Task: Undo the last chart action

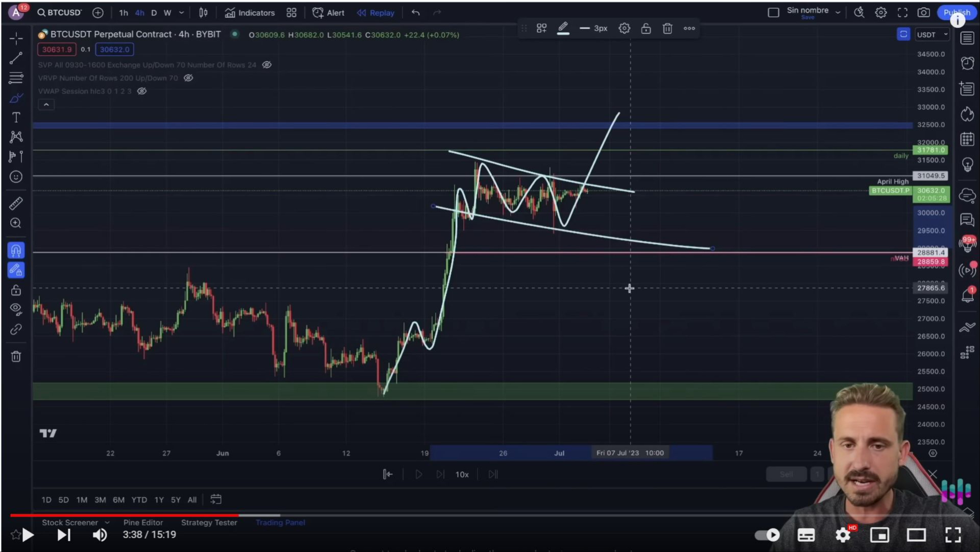Action: coord(416,13)
